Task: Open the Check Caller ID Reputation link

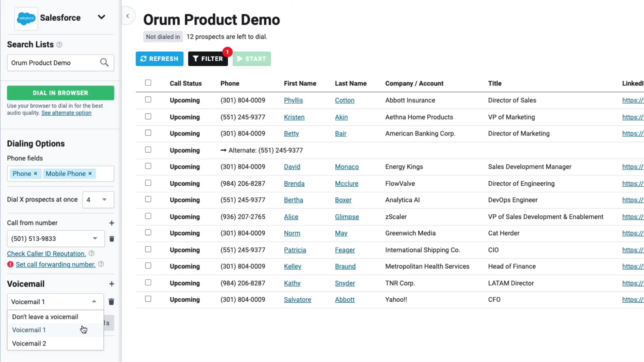Action: point(46,254)
